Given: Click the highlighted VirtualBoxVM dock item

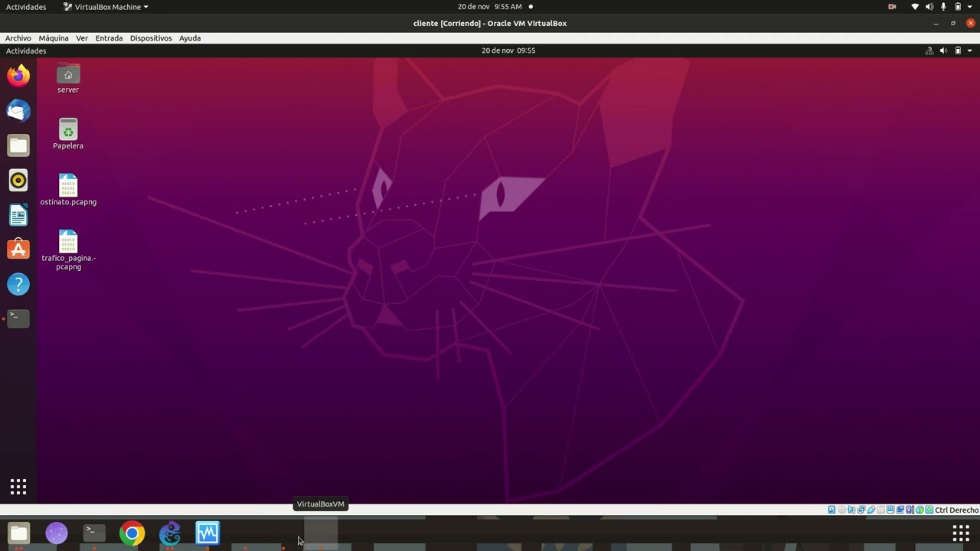Looking at the screenshot, I should [x=321, y=533].
